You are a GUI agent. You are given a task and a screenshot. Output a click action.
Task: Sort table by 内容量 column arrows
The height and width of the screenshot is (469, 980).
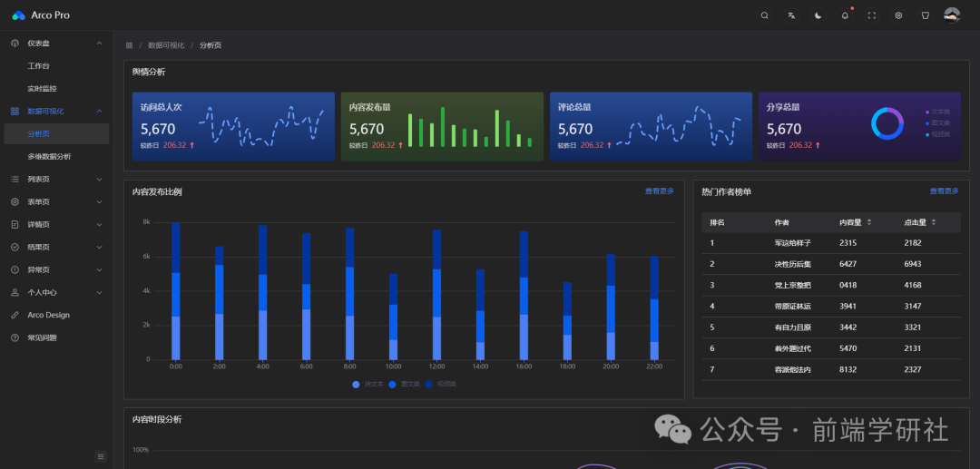[868, 222]
